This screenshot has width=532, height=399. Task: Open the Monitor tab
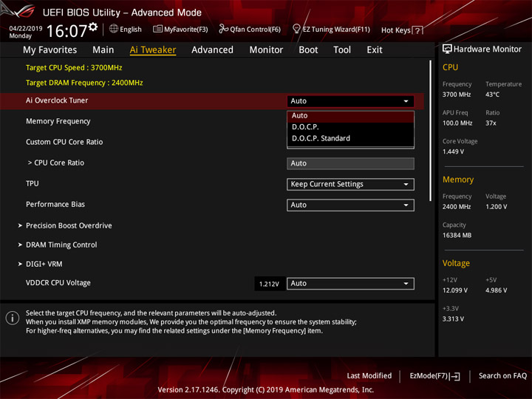point(266,50)
